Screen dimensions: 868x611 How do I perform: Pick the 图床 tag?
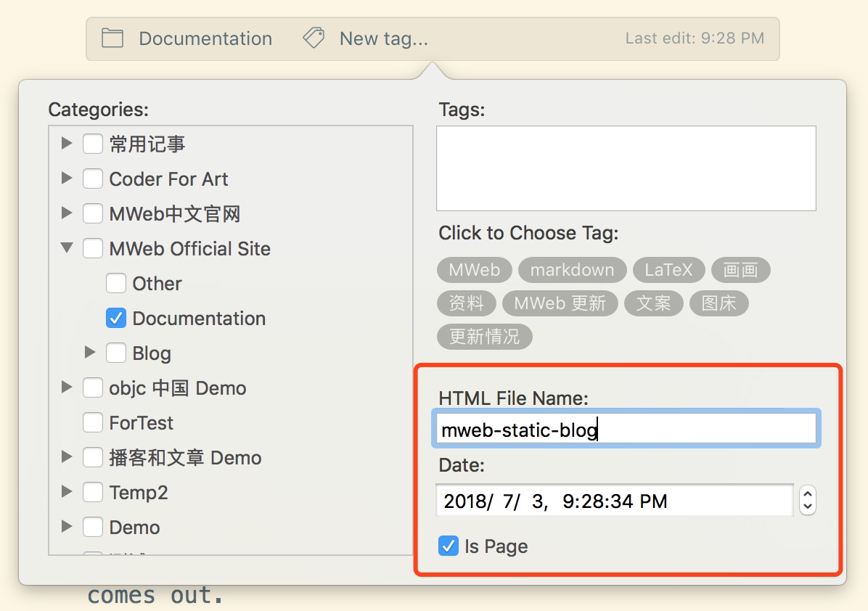718,303
